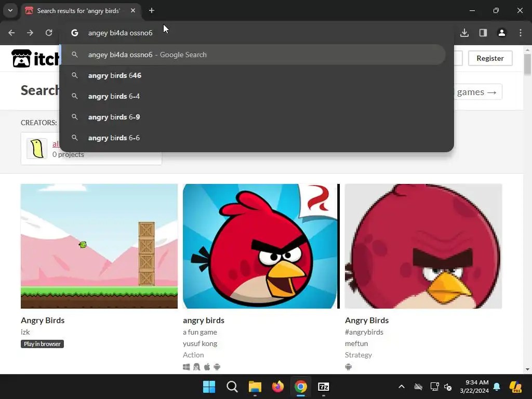Click the Android icon under yusuf kong's game

click(217, 367)
